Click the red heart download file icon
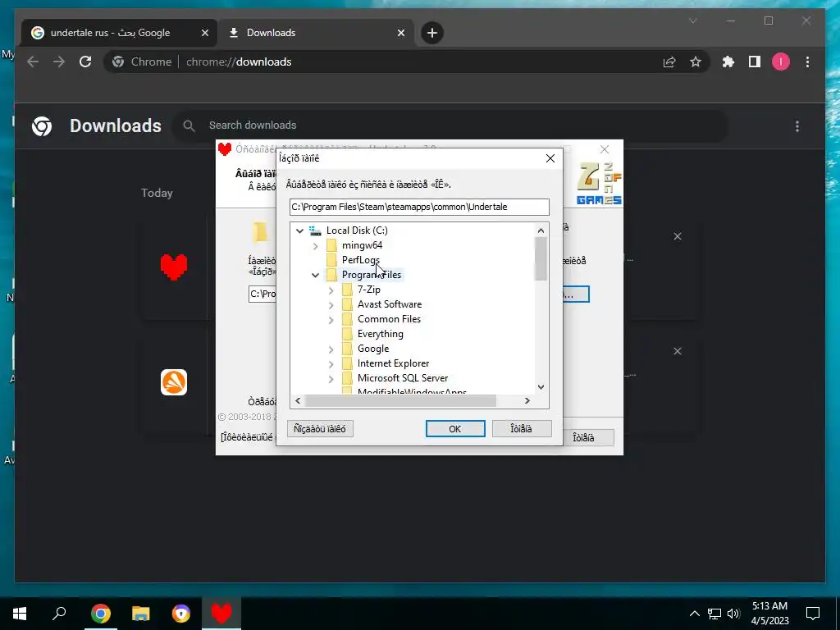840x630 pixels. 174,267
